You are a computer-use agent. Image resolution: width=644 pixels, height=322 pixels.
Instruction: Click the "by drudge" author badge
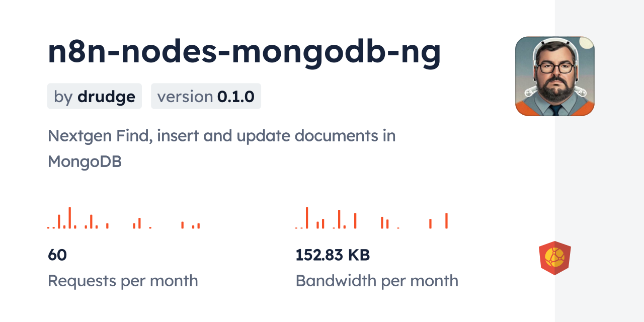[x=95, y=96]
